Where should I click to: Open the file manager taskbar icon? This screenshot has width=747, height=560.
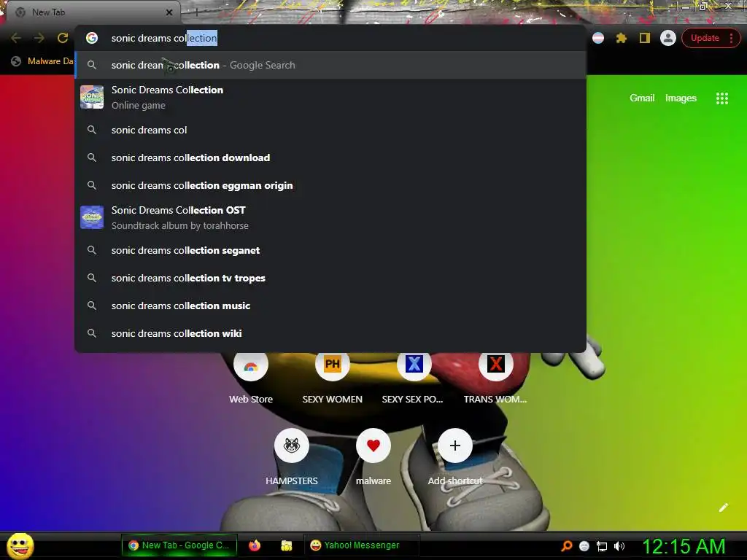(286, 545)
